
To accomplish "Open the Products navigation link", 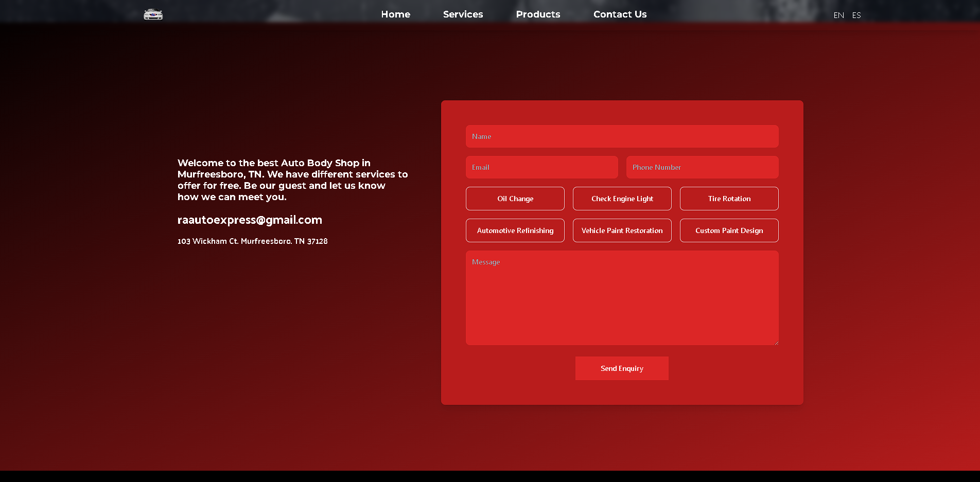I will (x=538, y=14).
